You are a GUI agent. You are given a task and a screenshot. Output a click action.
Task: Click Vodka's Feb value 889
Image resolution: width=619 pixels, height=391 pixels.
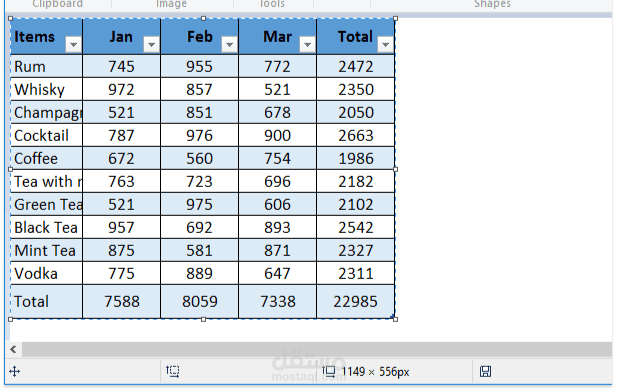(x=199, y=273)
